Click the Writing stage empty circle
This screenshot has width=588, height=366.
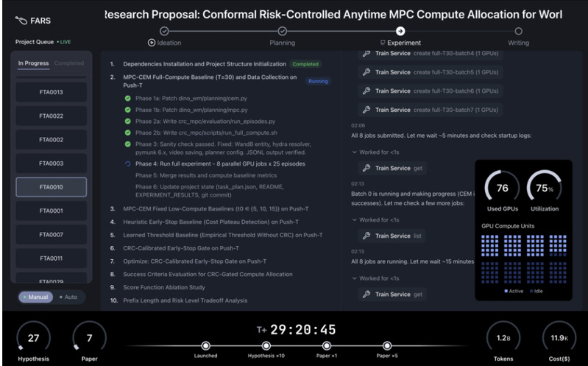pyautogui.click(x=518, y=31)
